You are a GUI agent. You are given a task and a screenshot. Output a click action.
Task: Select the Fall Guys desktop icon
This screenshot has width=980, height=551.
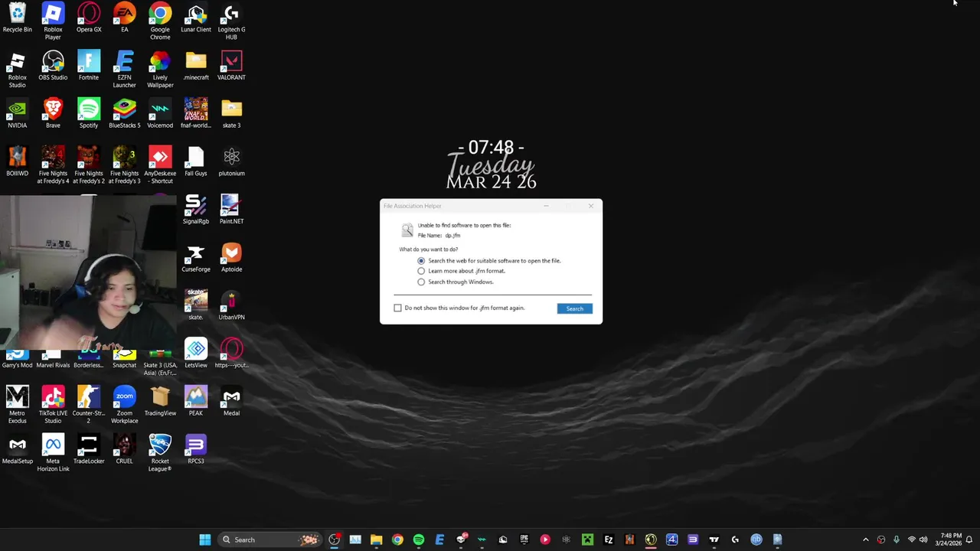[196, 162]
